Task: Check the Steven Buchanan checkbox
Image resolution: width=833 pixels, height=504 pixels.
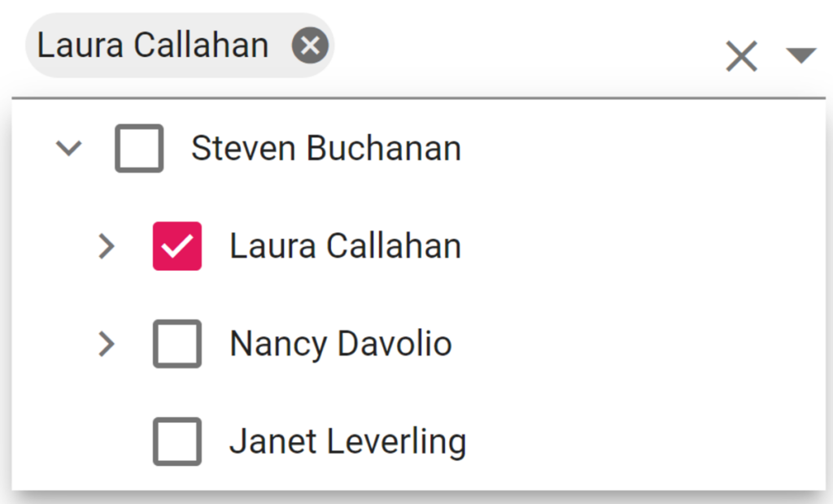Action: (x=138, y=148)
